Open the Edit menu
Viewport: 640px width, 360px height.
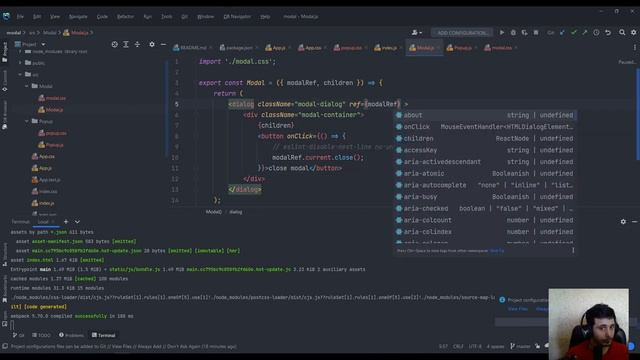point(37,17)
